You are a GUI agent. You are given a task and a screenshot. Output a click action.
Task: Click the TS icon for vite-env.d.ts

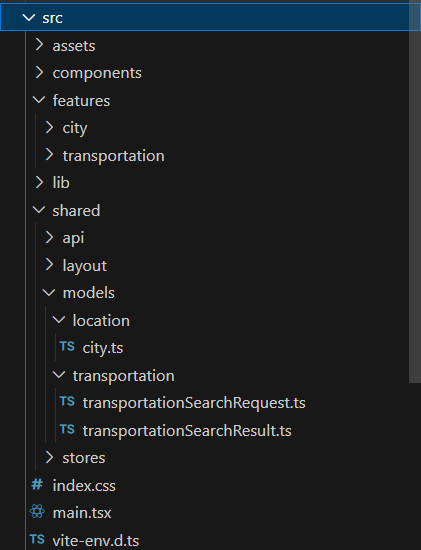37,539
